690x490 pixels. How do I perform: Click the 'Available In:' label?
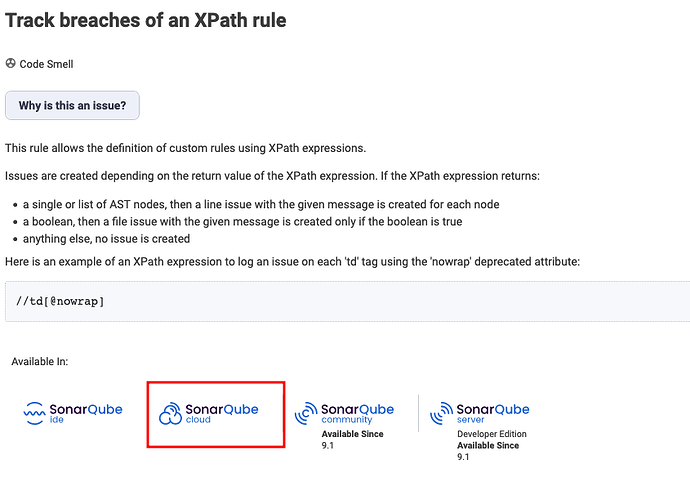[x=39, y=361]
